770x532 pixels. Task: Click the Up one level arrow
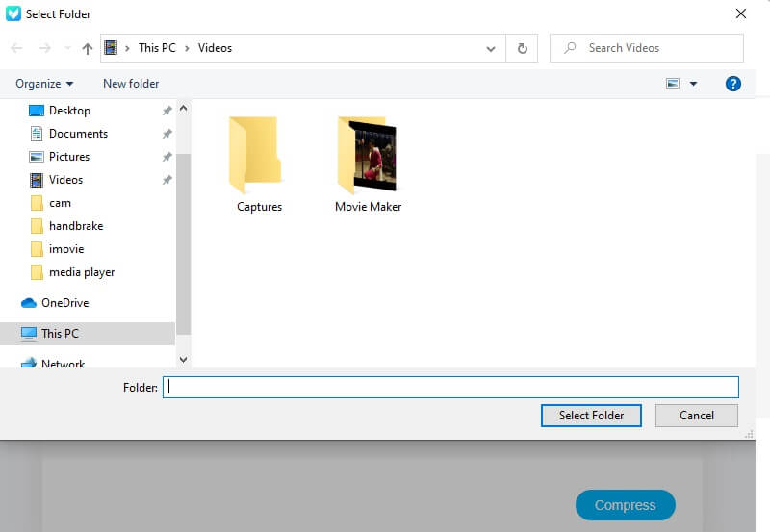tap(88, 48)
